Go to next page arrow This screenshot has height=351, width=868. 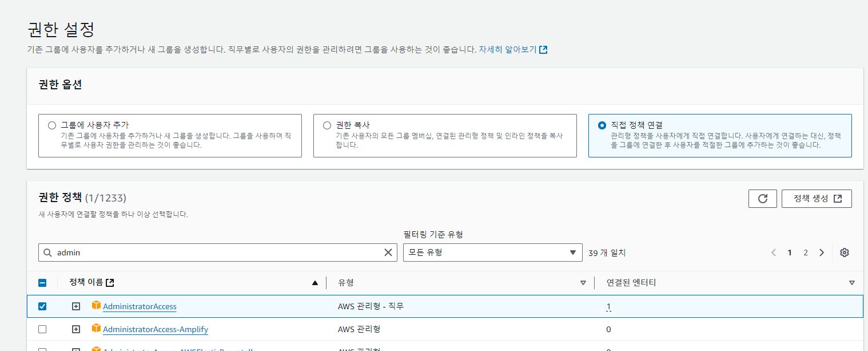point(822,253)
